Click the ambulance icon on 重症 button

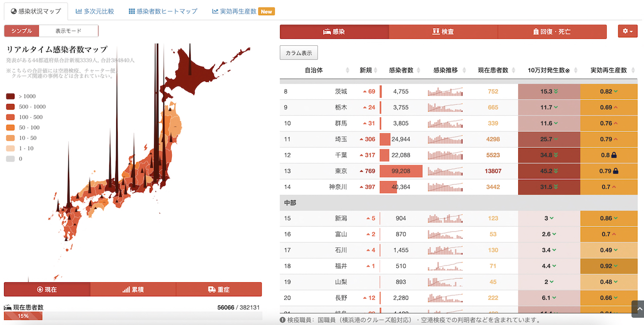212,289
